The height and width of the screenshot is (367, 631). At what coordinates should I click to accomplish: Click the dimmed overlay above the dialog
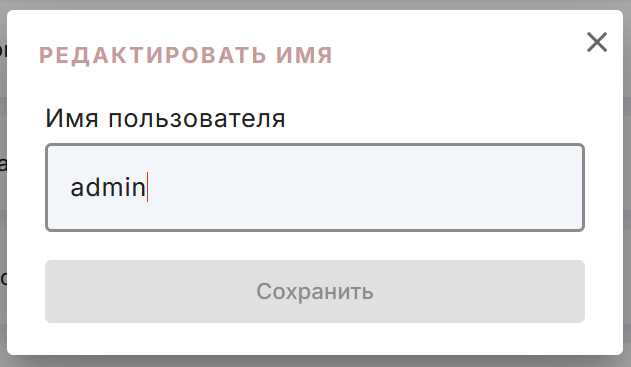(316, 4)
